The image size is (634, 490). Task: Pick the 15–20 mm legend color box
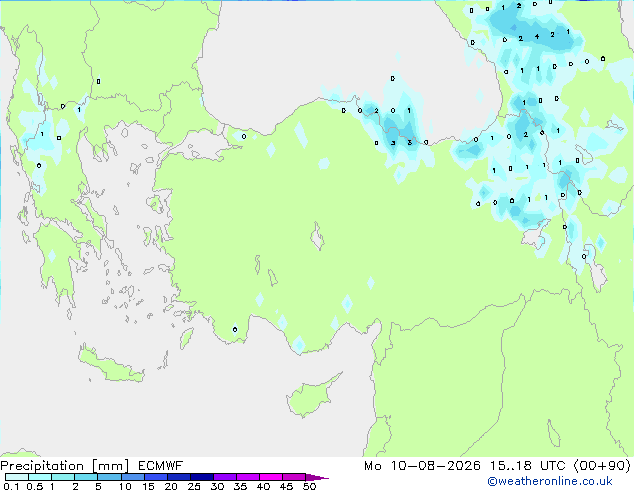pyautogui.click(x=155, y=477)
